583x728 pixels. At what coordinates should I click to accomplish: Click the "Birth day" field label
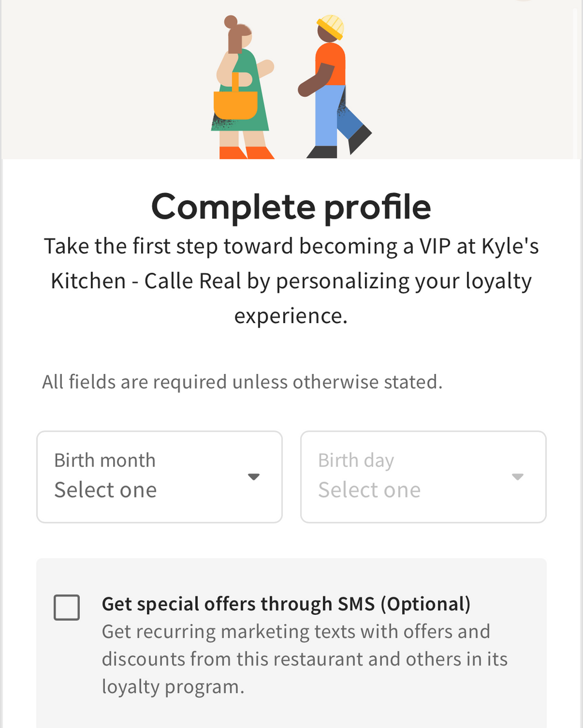[x=356, y=460]
